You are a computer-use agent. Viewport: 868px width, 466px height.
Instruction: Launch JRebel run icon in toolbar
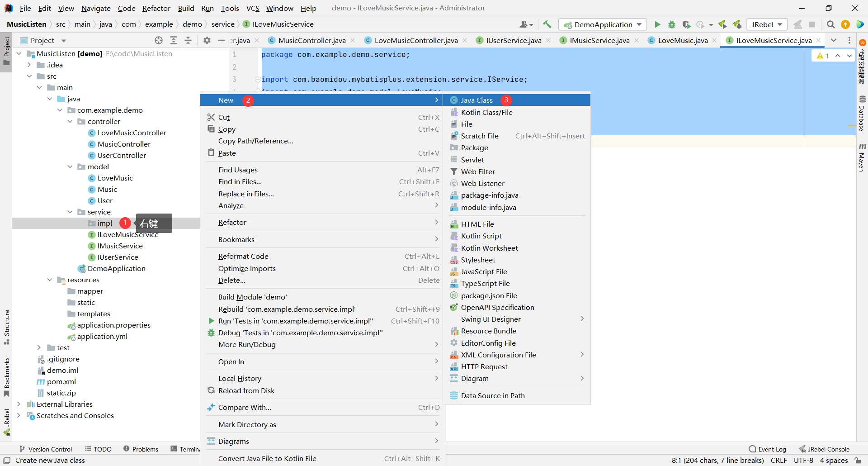point(722,24)
